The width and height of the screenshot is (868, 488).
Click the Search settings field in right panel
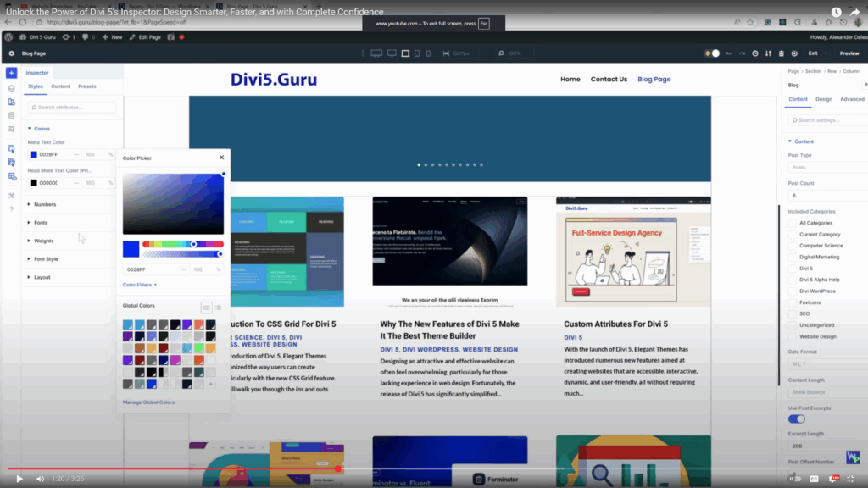(828, 120)
